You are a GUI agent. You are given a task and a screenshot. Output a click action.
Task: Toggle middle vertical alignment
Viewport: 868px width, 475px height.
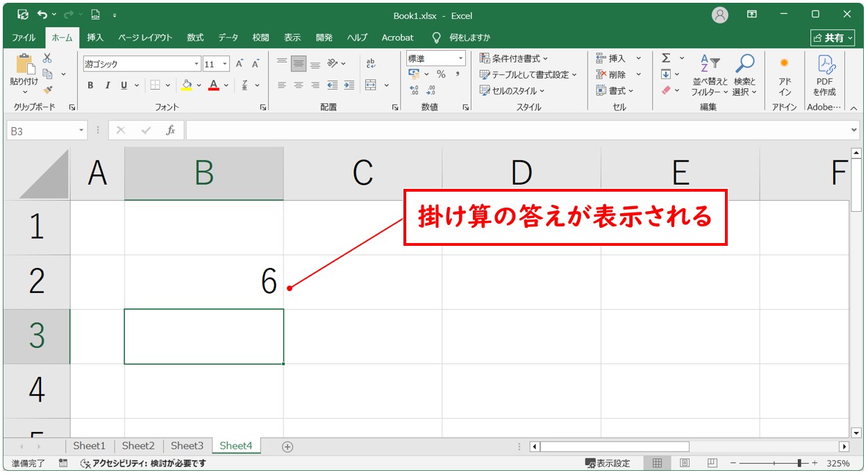click(x=299, y=64)
